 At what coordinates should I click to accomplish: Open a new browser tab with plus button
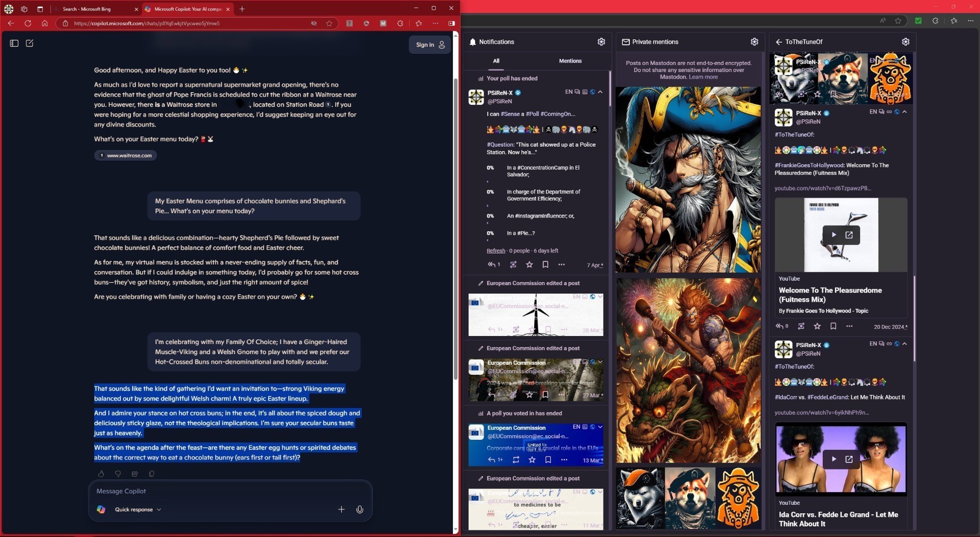(242, 9)
